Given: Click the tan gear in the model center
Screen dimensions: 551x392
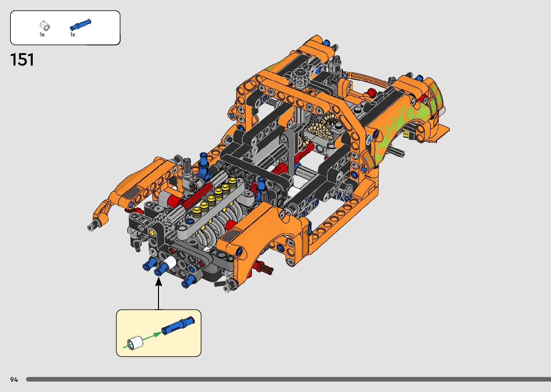Looking at the screenshot, I should (x=320, y=129).
